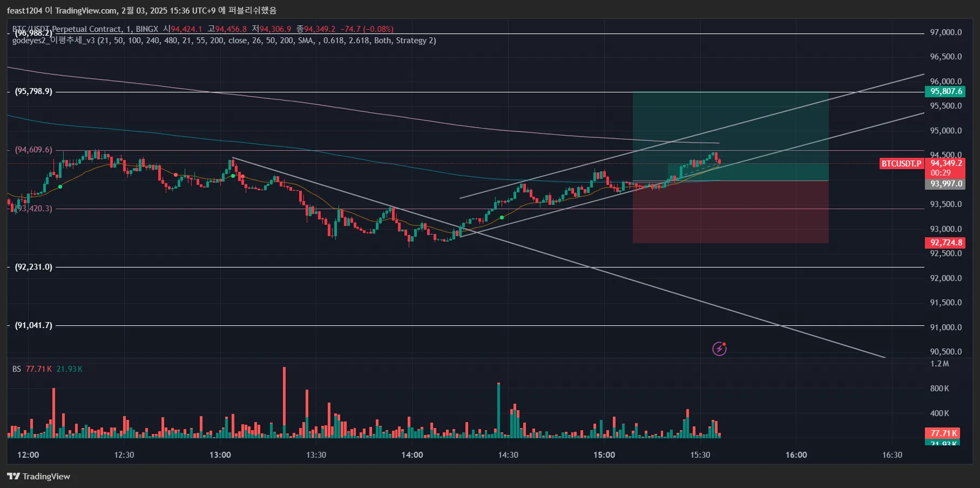
Task: Click the 1.2M volume axis label
Action: click(940, 364)
